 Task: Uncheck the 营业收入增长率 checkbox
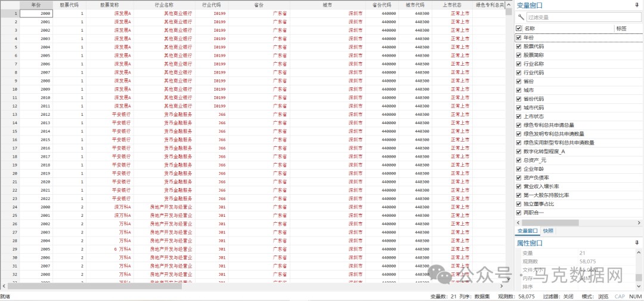pos(518,187)
